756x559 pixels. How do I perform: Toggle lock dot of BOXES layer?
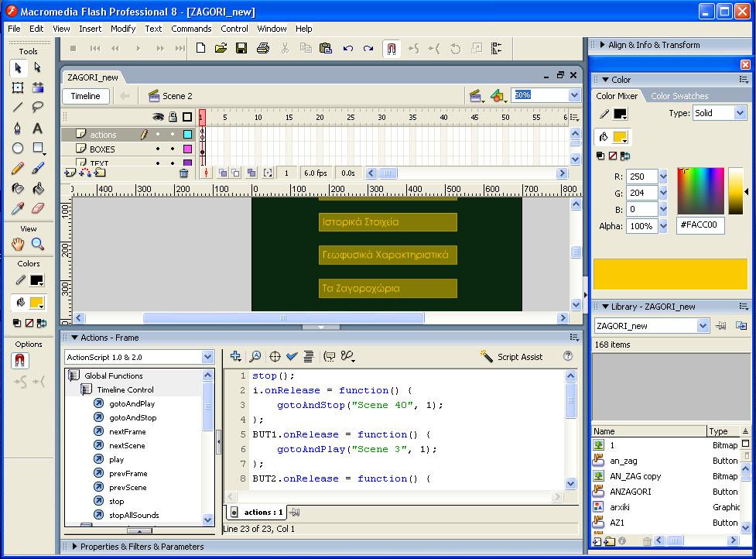click(x=173, y=149)
